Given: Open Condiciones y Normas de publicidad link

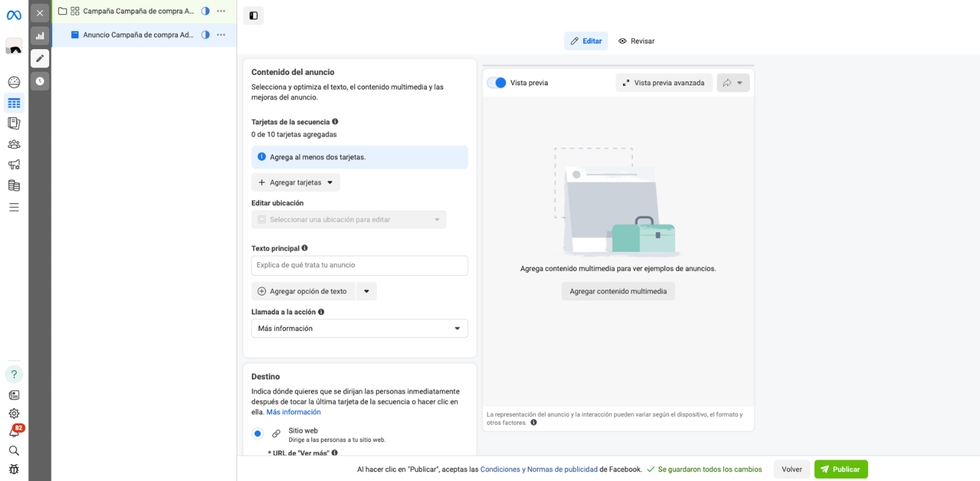Looking at the screenshot, I should pyautogui.click(x=539, y=470).
